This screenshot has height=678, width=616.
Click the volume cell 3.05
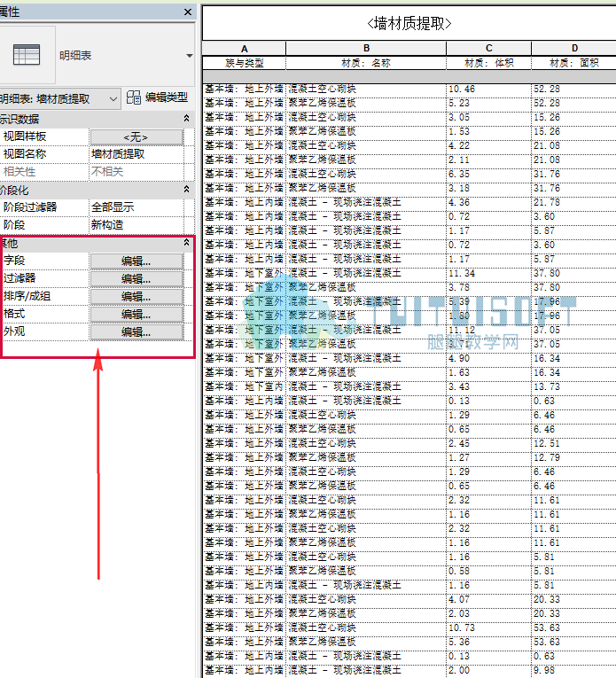[489, 118]
